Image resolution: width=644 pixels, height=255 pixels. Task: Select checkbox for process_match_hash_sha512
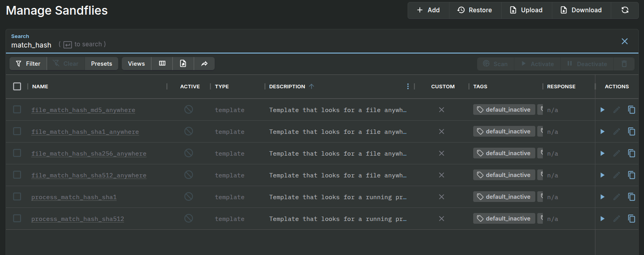(x=17, y=218)
